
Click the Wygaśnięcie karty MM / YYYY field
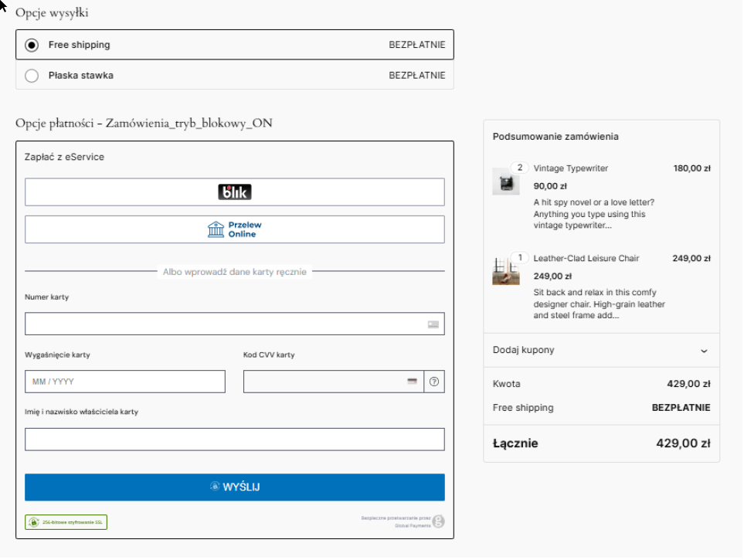tap(125, 382)
